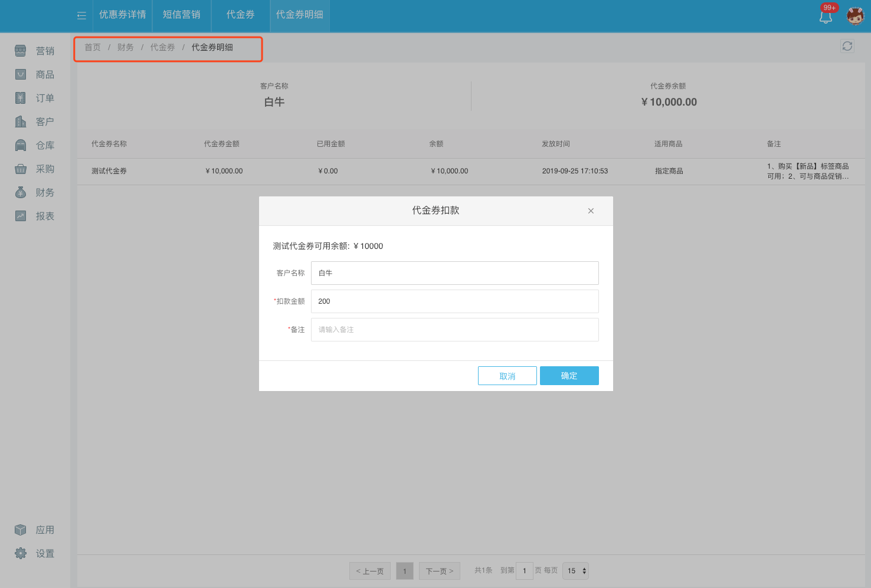Click the 报表 reports chart icon

(21, 216)
